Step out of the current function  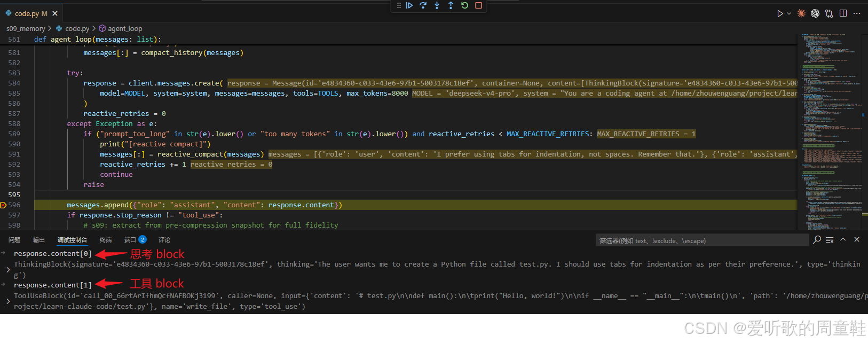[451, 5]
